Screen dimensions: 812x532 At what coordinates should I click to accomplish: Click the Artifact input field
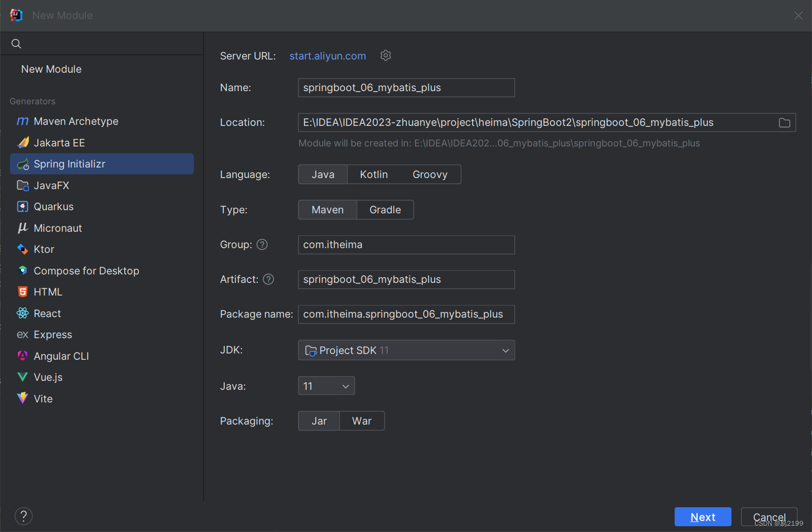click(406, 280)
